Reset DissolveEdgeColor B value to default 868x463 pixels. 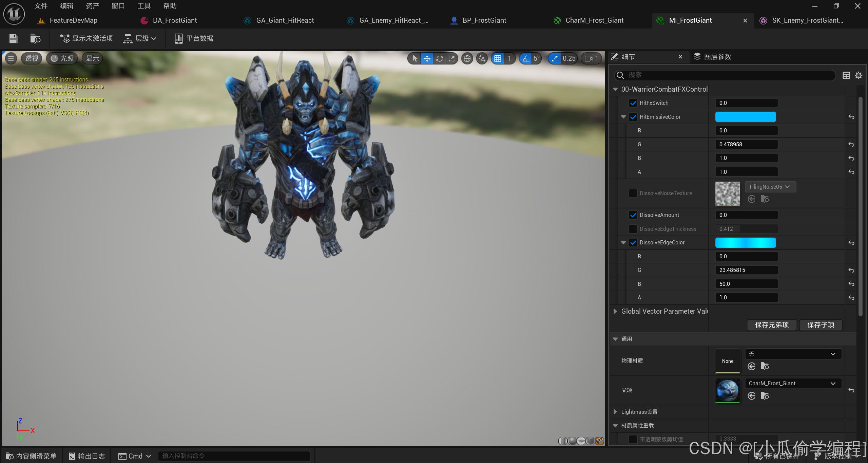[851, 284]
